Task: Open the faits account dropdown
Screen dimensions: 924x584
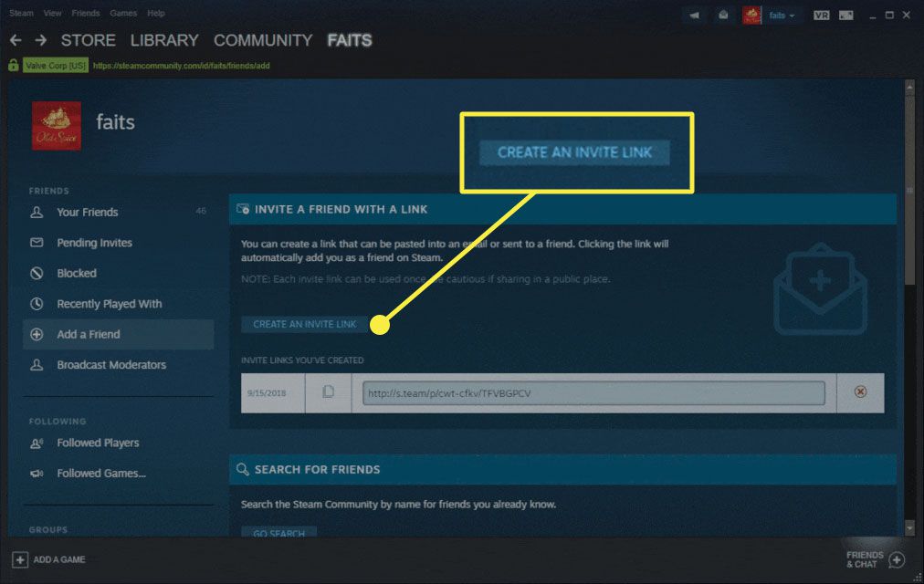Action: pyautogui.click(x=782, y=16)
